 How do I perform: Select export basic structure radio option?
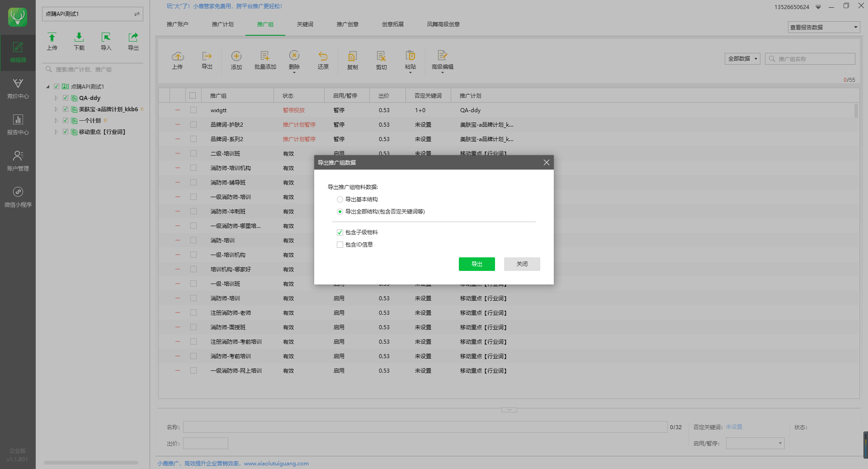340,199
